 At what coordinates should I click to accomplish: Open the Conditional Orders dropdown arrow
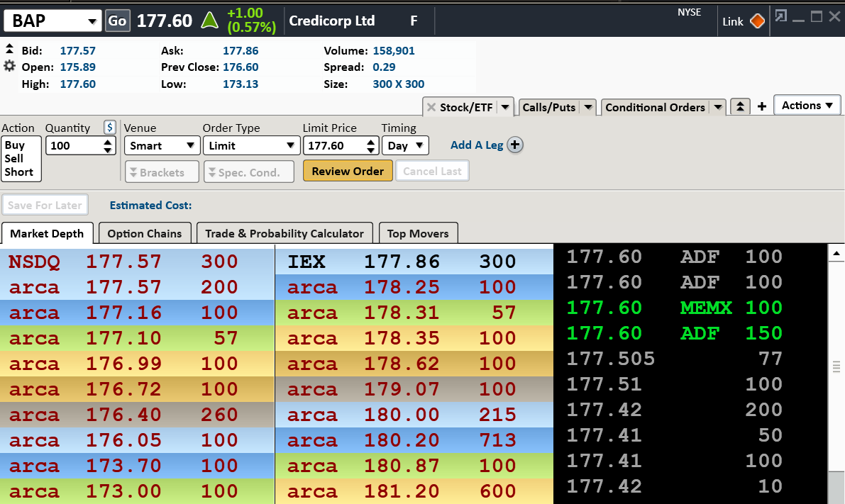pyautogui.click(x=718, y=107)
